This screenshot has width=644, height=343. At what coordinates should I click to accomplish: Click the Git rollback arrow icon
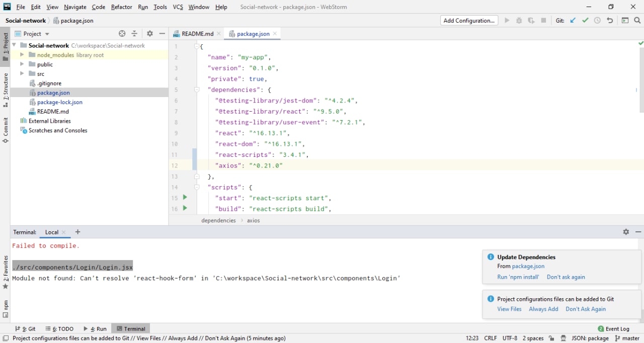point(610,21)
